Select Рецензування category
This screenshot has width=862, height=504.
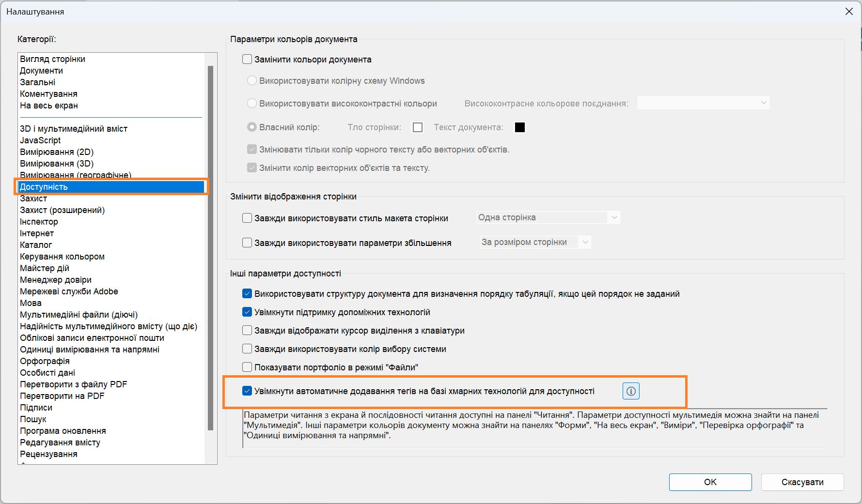[111, 454]
